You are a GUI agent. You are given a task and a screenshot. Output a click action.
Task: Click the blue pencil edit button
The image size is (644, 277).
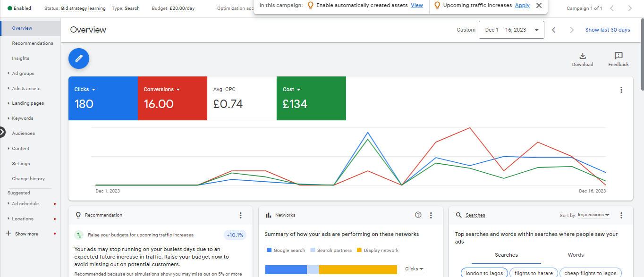pyautogui.click(x=79, y=58)
